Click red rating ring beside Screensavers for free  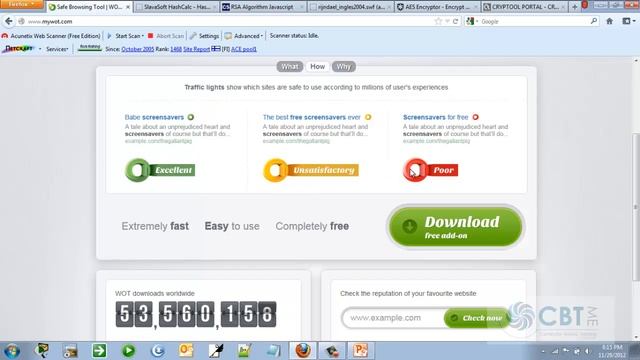click(x=476, y=117)
